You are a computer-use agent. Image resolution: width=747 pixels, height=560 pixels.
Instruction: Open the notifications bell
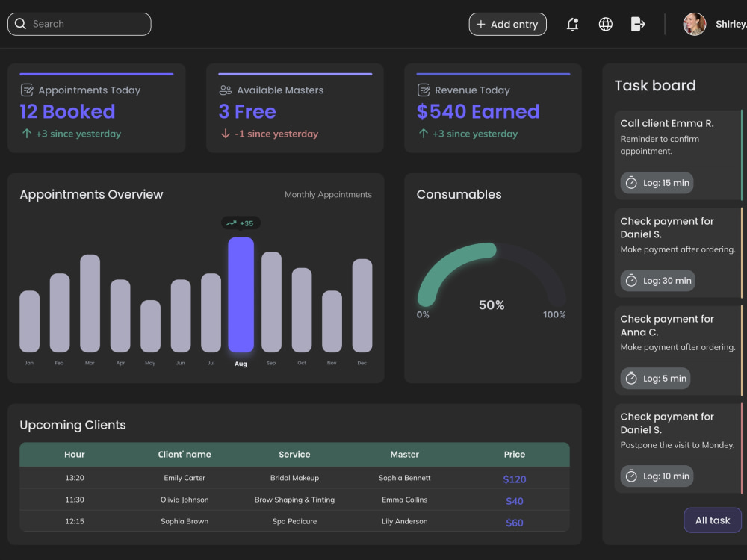[x=573, y=25]
